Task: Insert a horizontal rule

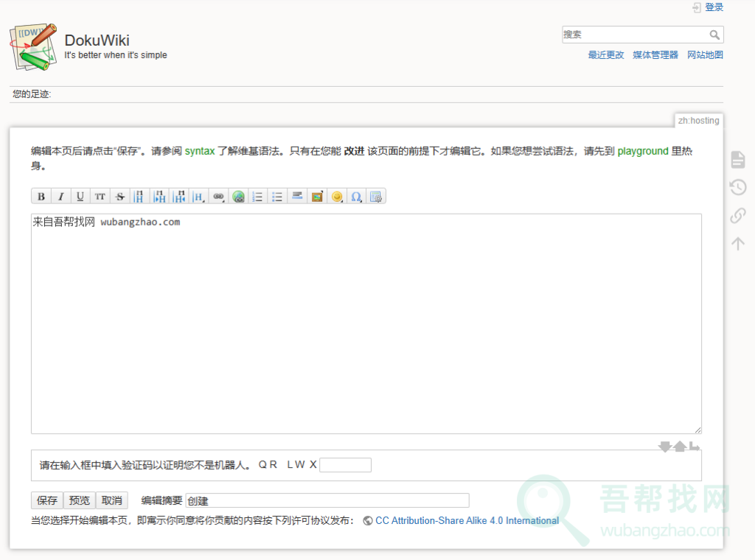Action: (x=296, y=196)
